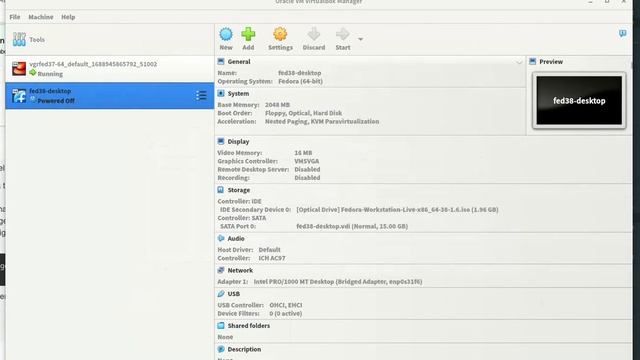The image size is (640, 360).
Task: Start the VM with the Start arrow icon
Action: (342, 34)
